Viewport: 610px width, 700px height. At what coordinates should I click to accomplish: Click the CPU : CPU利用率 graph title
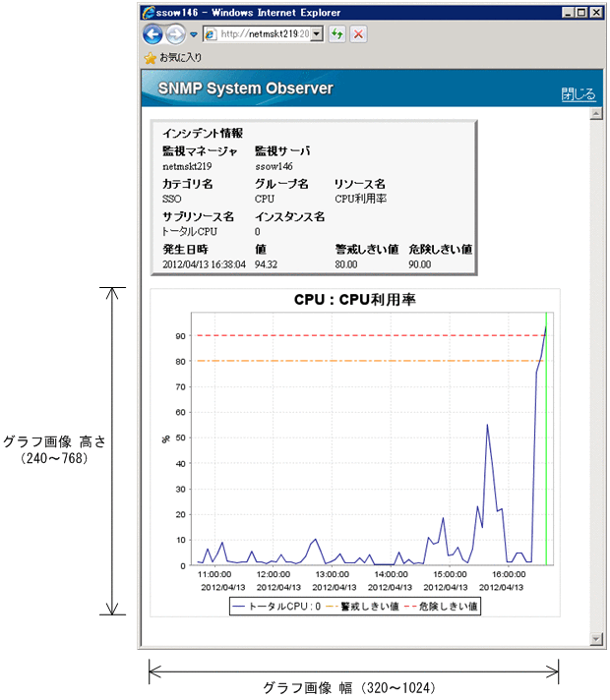pos(355,300)
